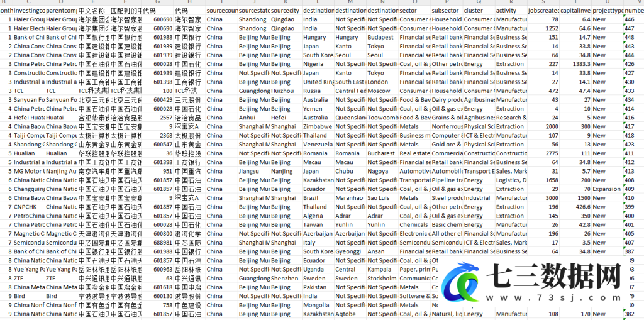Select the 'Maranhao' cell

pos(350,198)
